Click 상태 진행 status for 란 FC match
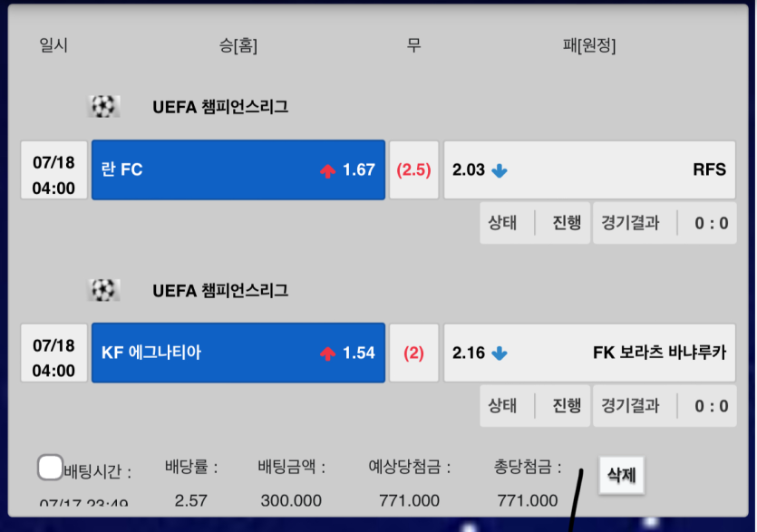 tap(535, 223)
